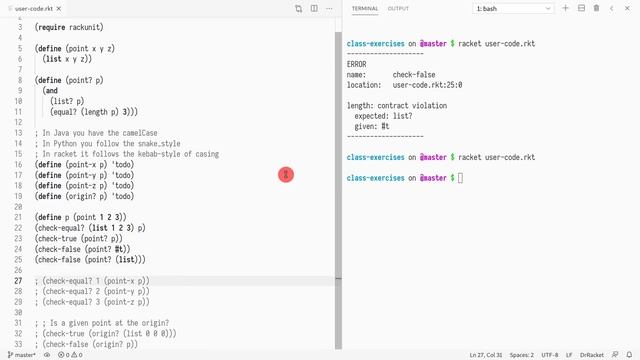
Task: Click on '(define (point-x p) 'todo)' line
Action: 84,164
